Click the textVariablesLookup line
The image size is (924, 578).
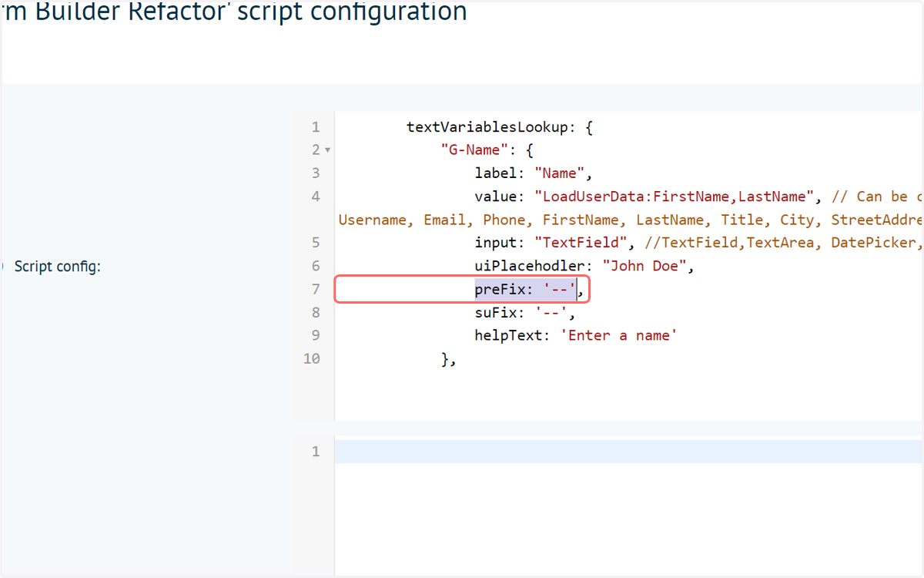(499, 127)
